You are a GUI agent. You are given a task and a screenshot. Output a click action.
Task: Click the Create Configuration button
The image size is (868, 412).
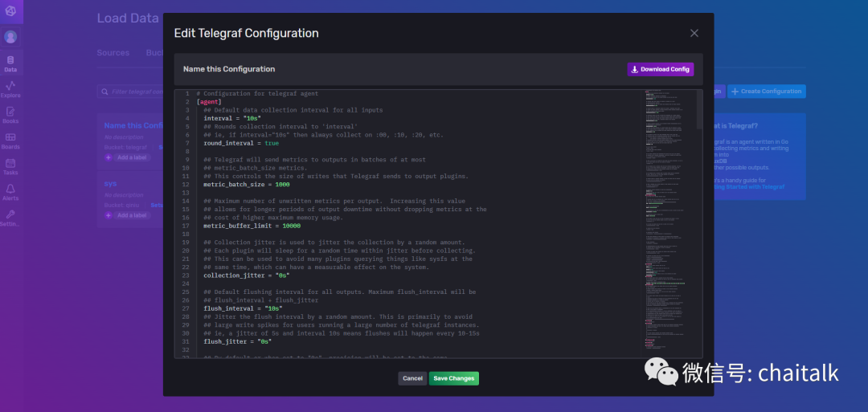pyautogui.click(x=766, y=92)
